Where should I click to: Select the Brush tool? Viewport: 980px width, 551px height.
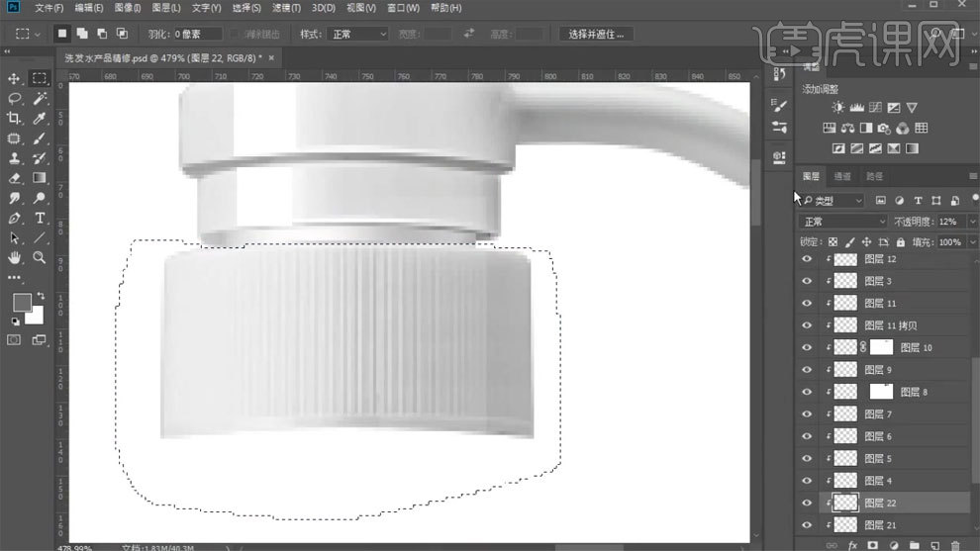pyautogui.click(x=40, y=138)
